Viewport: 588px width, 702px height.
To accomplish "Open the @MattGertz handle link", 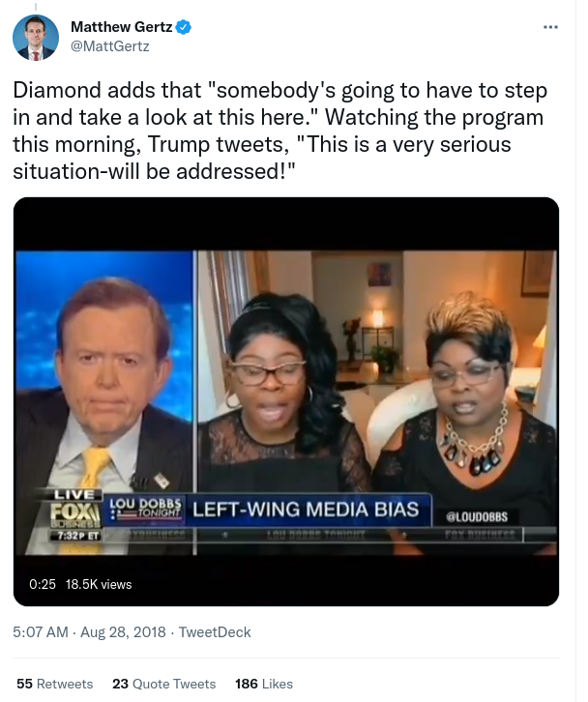I will (109, 46).
